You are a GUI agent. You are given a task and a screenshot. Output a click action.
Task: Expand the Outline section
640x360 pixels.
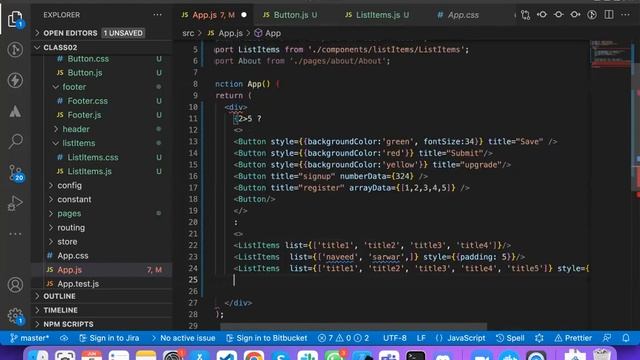pos(102,296)
